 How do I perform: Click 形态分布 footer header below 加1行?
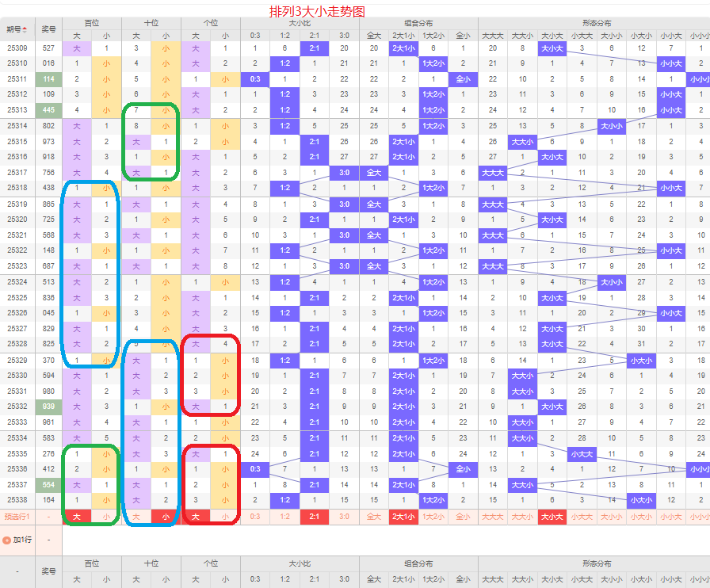(x=597, y=563)
